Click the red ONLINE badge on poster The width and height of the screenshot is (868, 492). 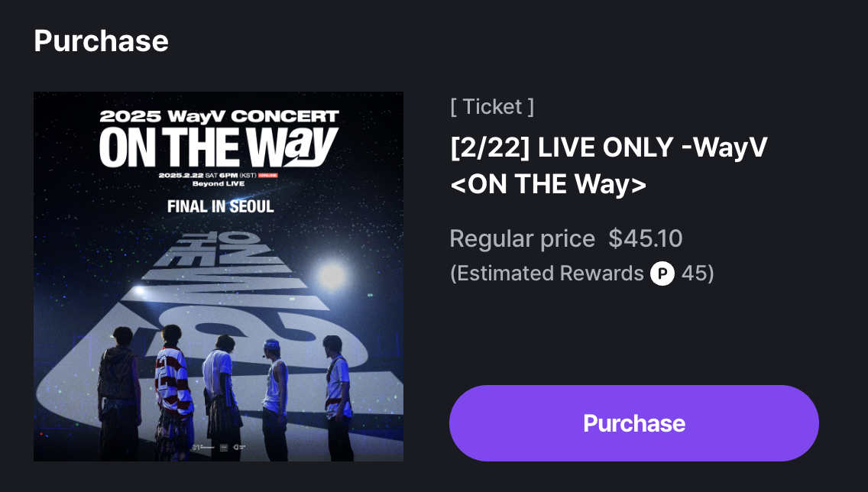(268, 175)
